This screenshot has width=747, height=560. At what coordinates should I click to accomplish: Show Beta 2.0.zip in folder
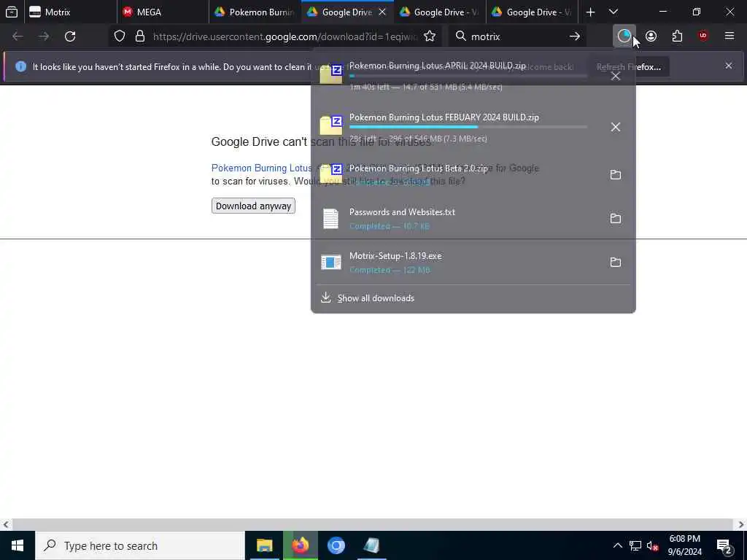pyautogui.click(x=616, y=175)
